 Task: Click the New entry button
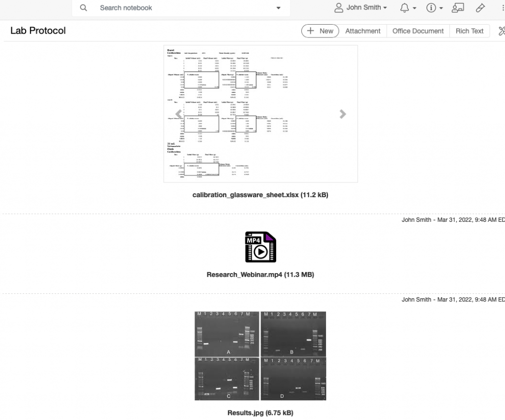point(320,31)
